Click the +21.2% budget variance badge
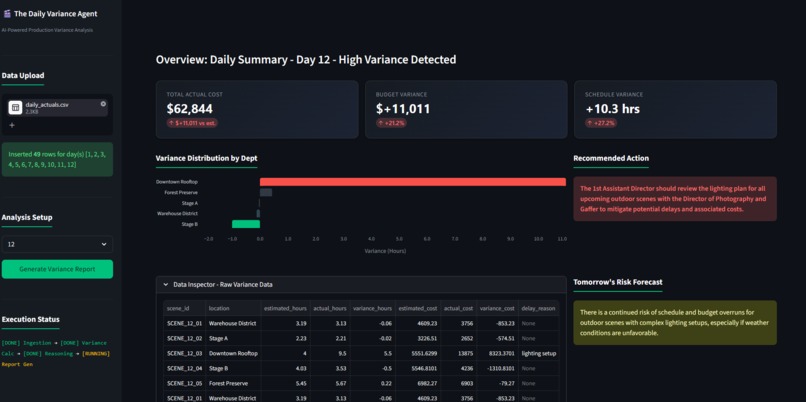806x402 pixels. click(391, 123)
